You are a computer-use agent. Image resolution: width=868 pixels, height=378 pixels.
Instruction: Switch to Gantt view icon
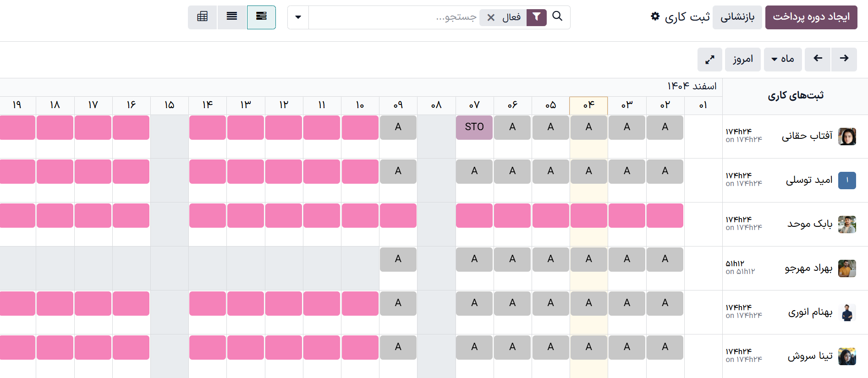pos(261,17)
